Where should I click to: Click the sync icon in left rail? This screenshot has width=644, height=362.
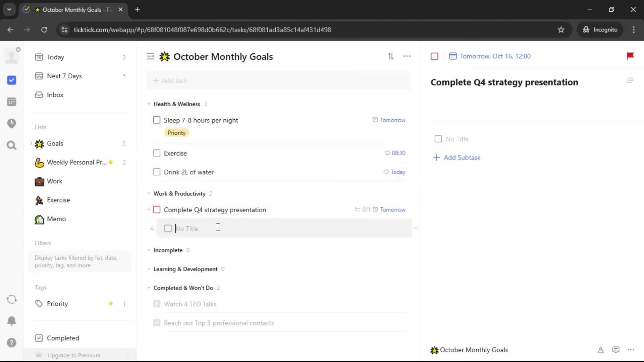tap(12, 299)
